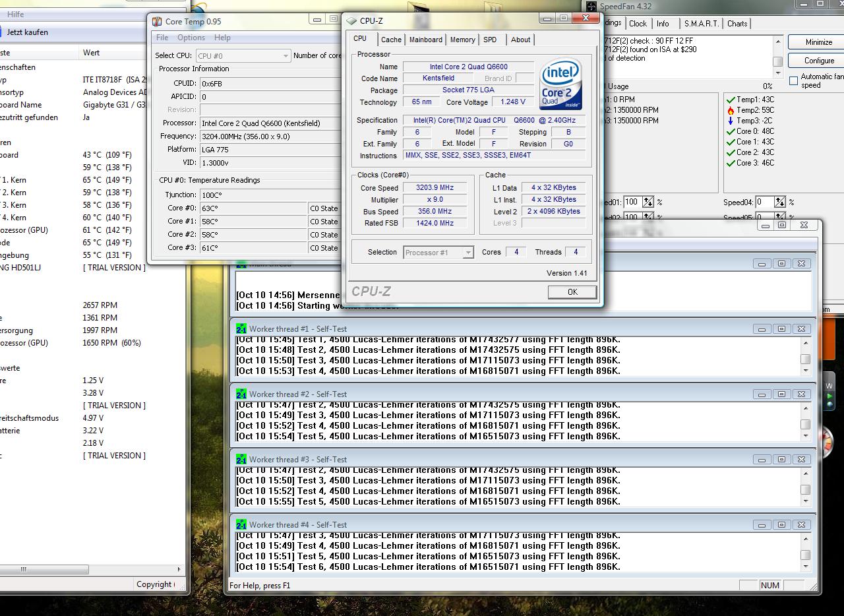Switch to CPU-Z Mainboard tab
844x616 pixels.
[x=426, y=40]
